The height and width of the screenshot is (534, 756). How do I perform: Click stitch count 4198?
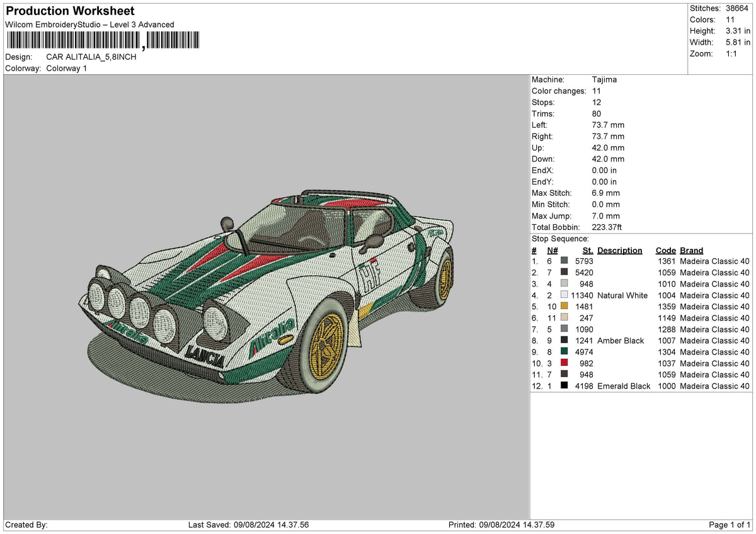coord(584,386)
